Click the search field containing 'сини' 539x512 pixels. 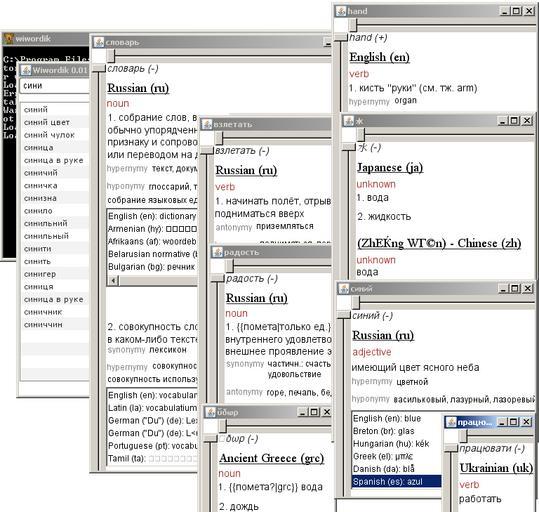[54, 86]
